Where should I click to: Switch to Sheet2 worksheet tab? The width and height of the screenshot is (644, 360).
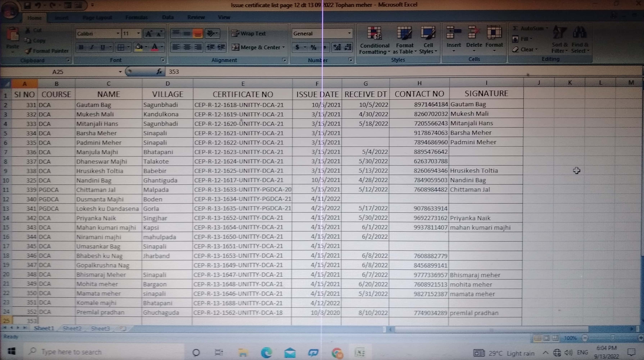pos(72,328)
